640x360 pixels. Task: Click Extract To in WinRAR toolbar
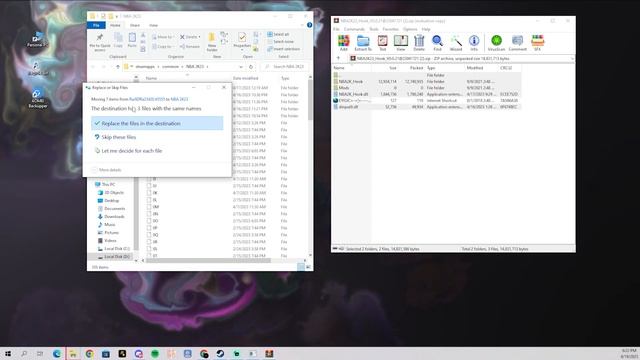point(363,43)
